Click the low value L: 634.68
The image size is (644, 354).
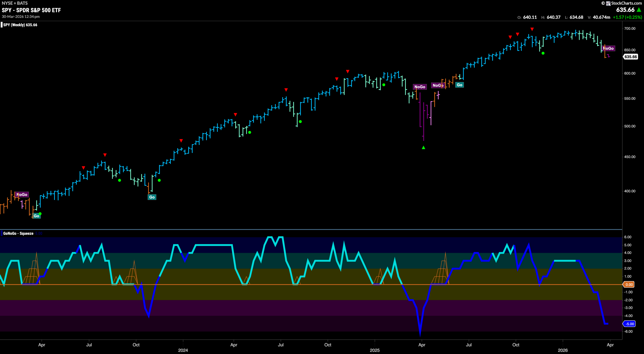pos(574,17)
